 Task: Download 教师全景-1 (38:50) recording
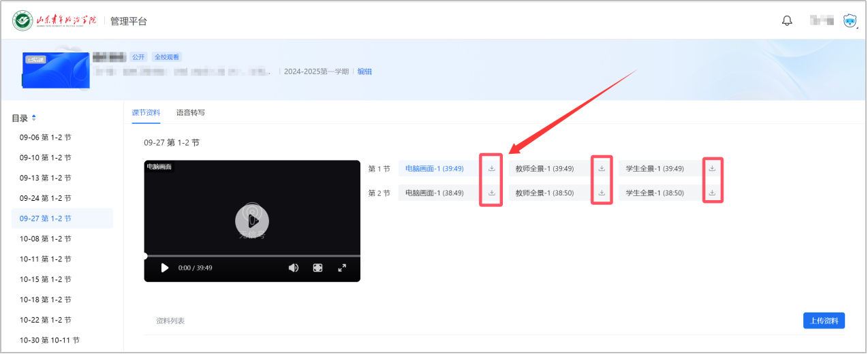click(x=602, y=193)
